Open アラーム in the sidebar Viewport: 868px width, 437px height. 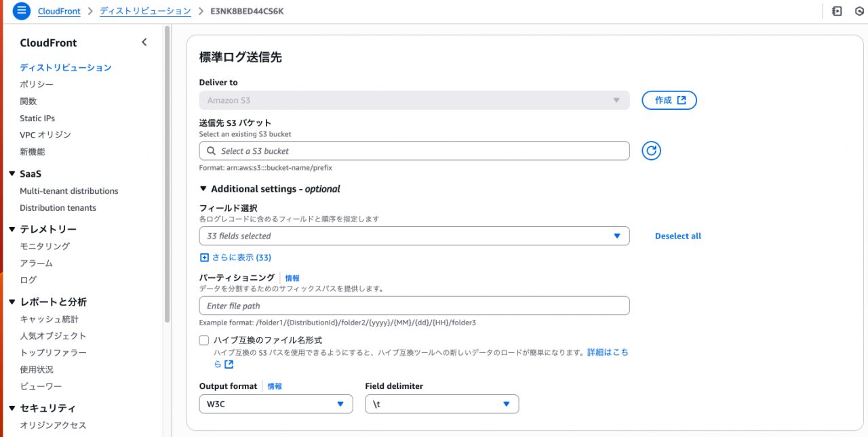coord(37,263)
